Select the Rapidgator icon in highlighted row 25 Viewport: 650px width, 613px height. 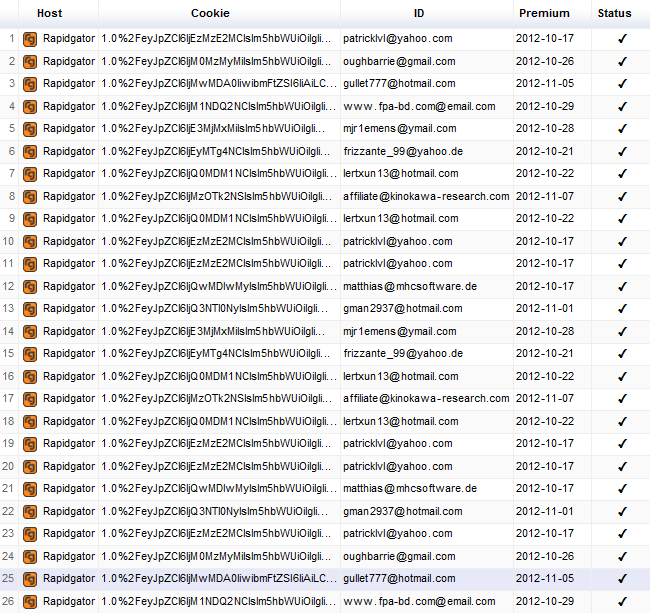[30, 579]
